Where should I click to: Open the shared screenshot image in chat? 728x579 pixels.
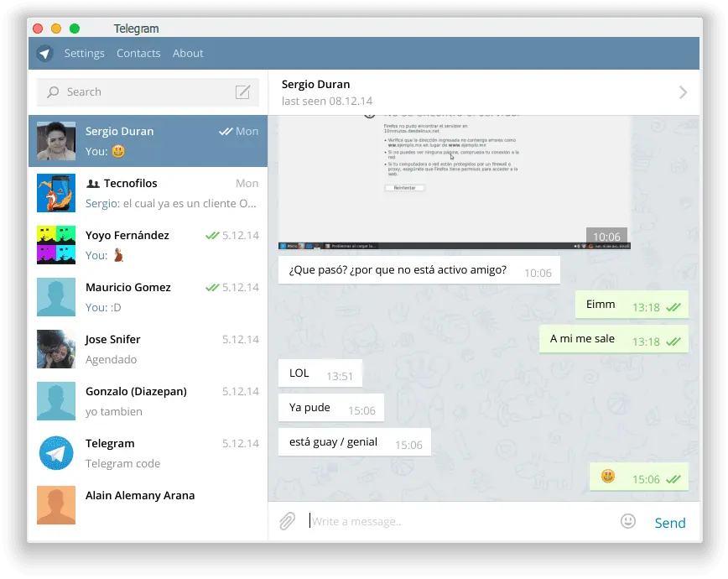point(454,182)
